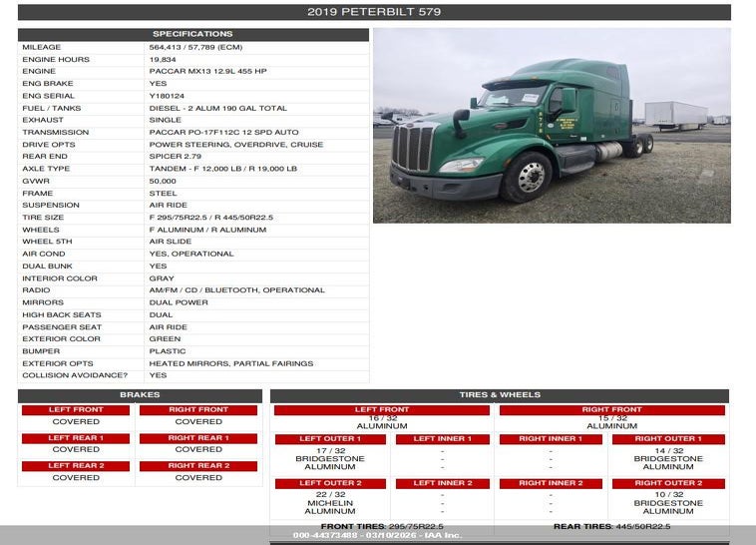Click the TIRES & WHEELS section header

coord(500,395)
